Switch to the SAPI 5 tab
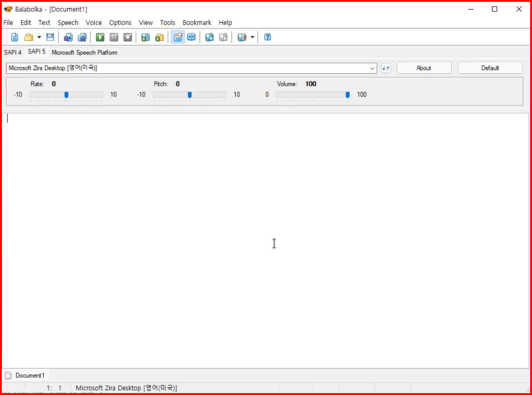The height and width of the screenshot is (395, 532). (37, 52)
